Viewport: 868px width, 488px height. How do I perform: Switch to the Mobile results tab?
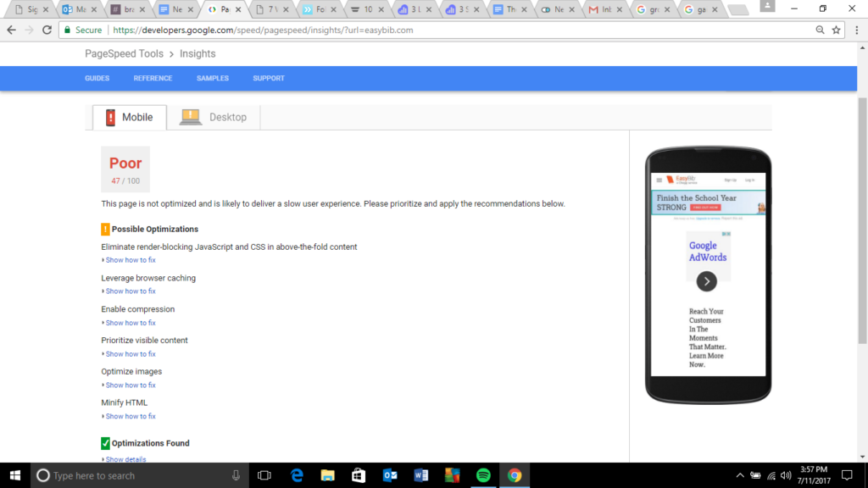[130, 117]
